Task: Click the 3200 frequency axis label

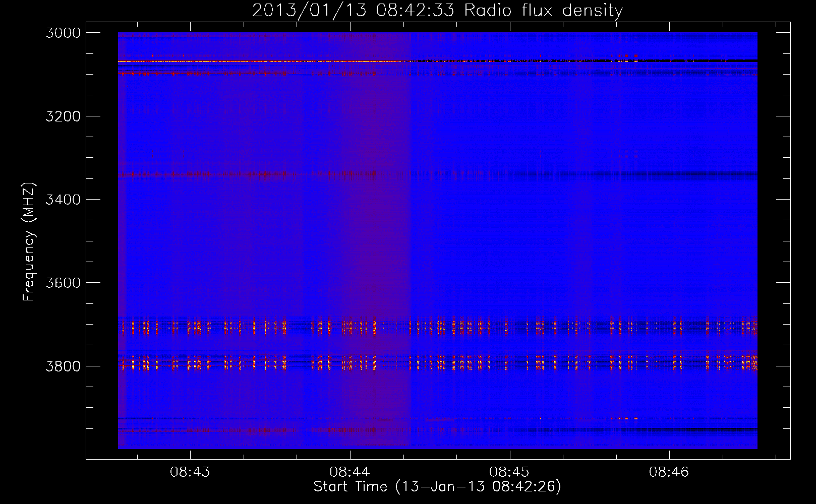Action: click(63, 116)
